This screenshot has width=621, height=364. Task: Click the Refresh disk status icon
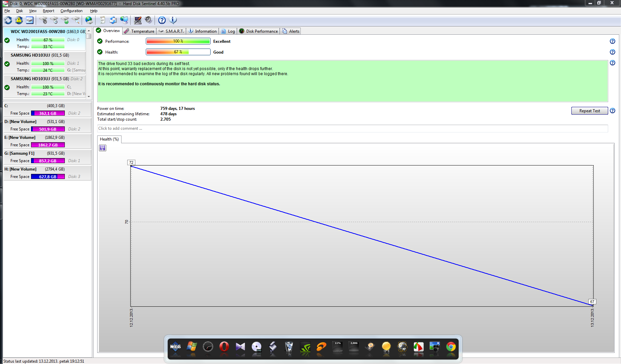tap(8, 20)
